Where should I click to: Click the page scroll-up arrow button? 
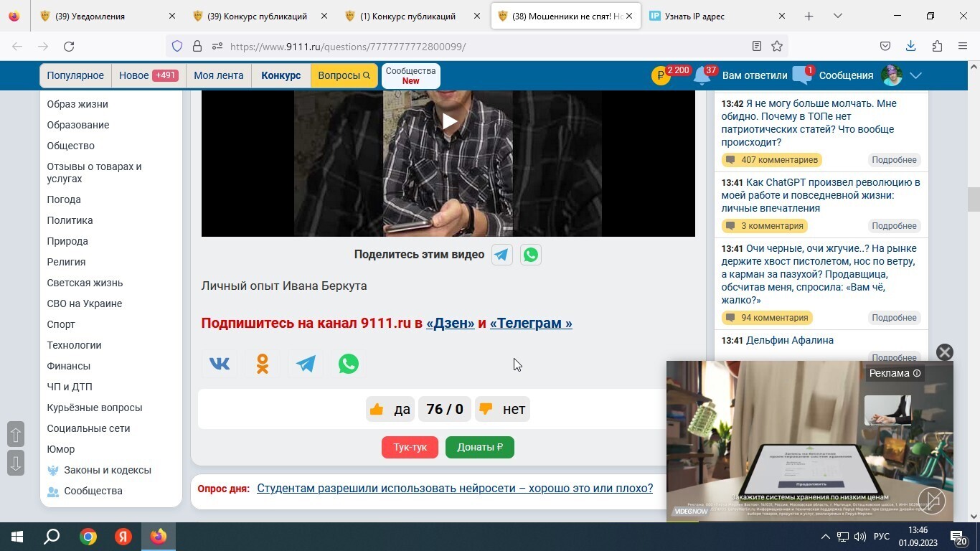[x=15, y=435]
